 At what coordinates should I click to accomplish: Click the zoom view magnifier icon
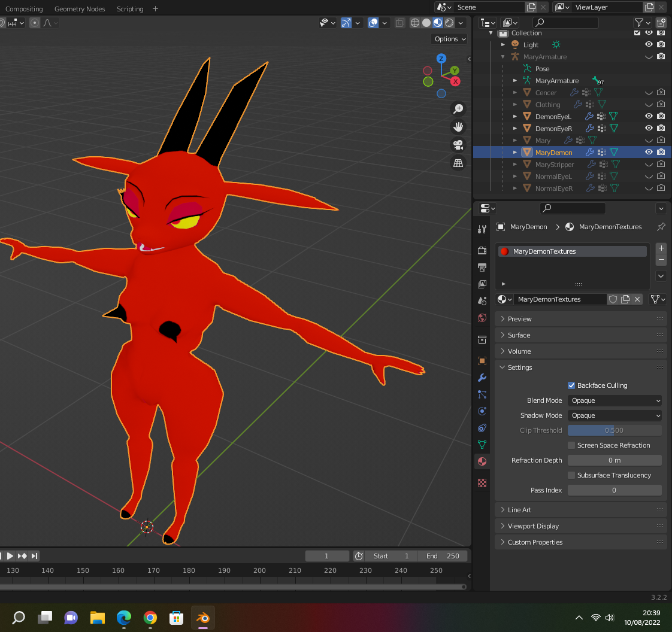(x=458, y=109)
